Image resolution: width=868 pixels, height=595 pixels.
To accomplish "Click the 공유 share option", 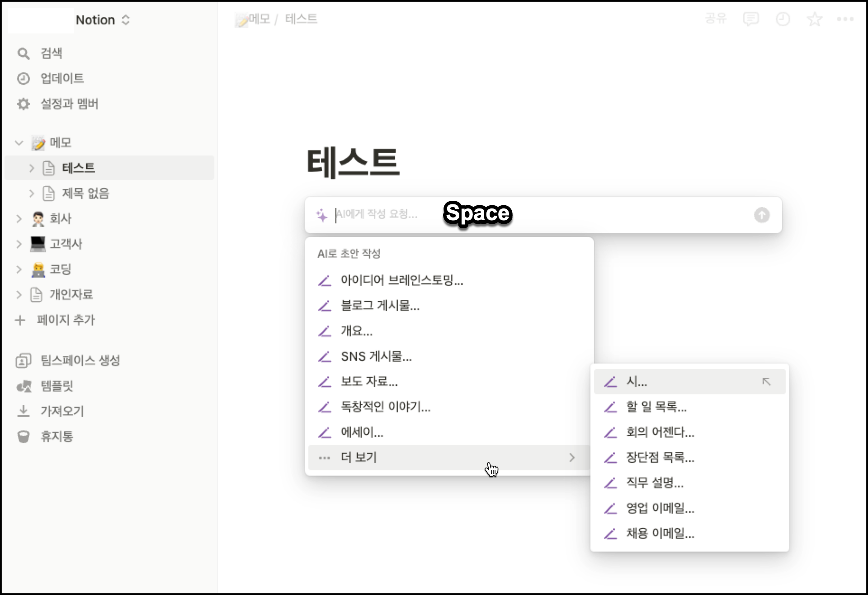I will [x=716, y=19].
